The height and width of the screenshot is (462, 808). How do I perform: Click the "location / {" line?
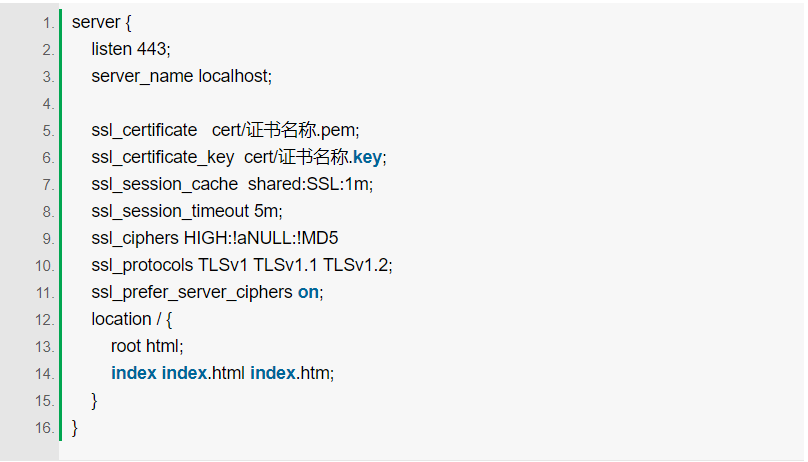[x=132, y=319]
